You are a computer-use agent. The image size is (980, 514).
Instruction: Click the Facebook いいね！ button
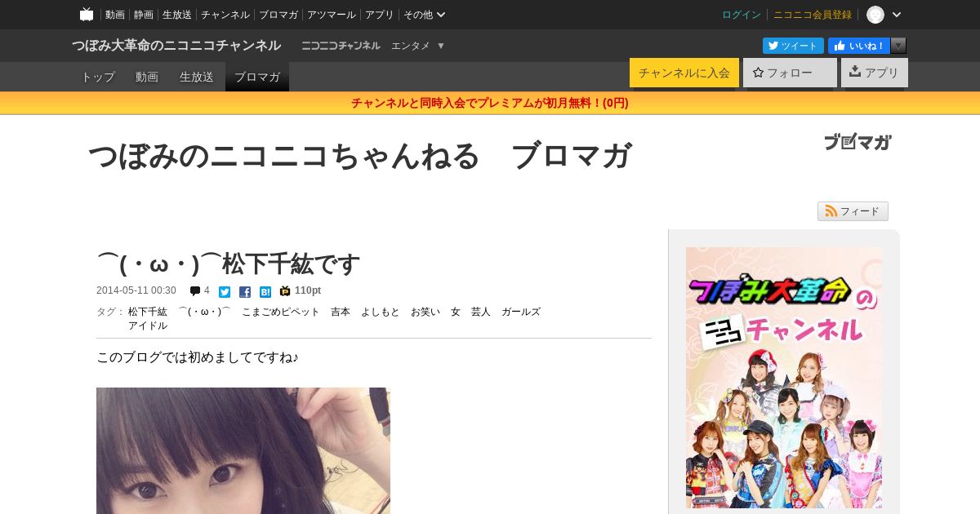tap(859, 46)
